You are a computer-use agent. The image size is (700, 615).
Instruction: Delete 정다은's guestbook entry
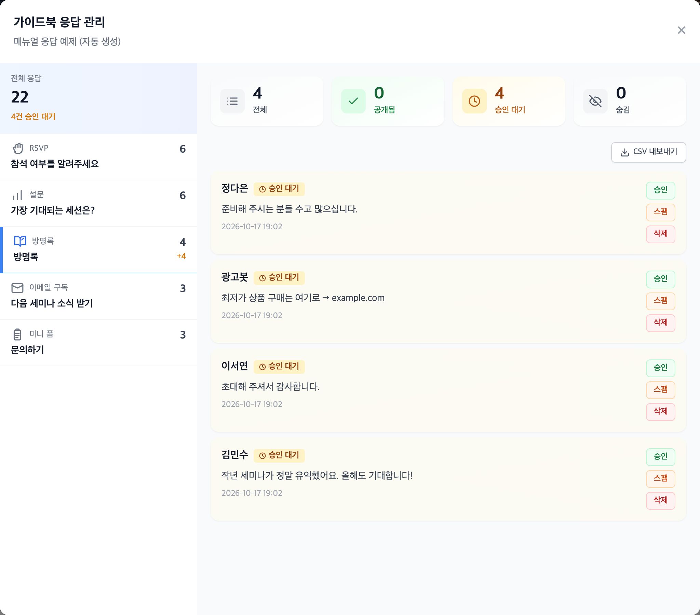click(x=660, y=234)
